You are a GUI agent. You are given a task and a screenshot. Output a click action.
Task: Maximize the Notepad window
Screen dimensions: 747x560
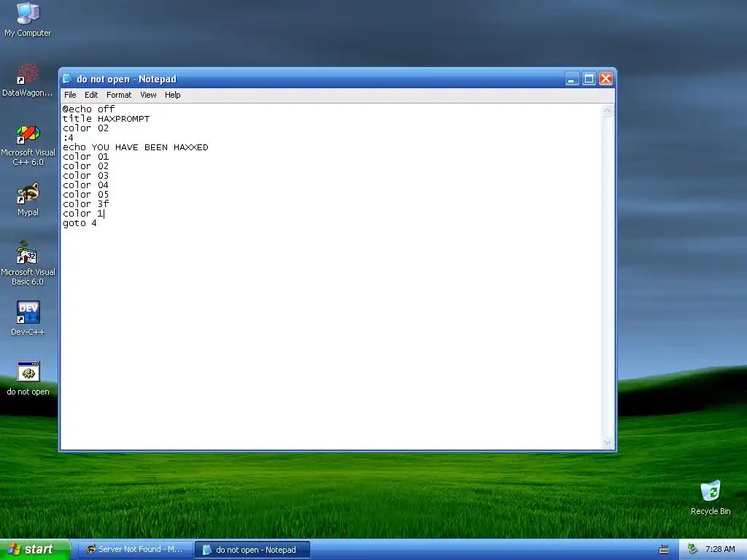pyautogui.click(x=589, y=79)
